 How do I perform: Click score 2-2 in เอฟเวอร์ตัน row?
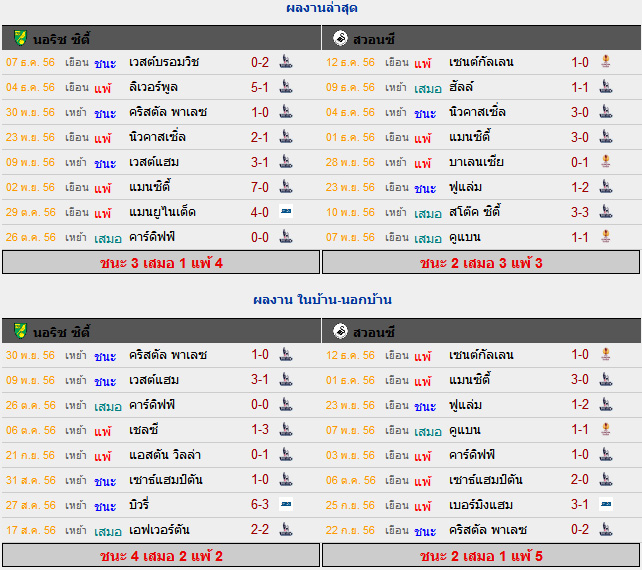(x=260, y=529)
